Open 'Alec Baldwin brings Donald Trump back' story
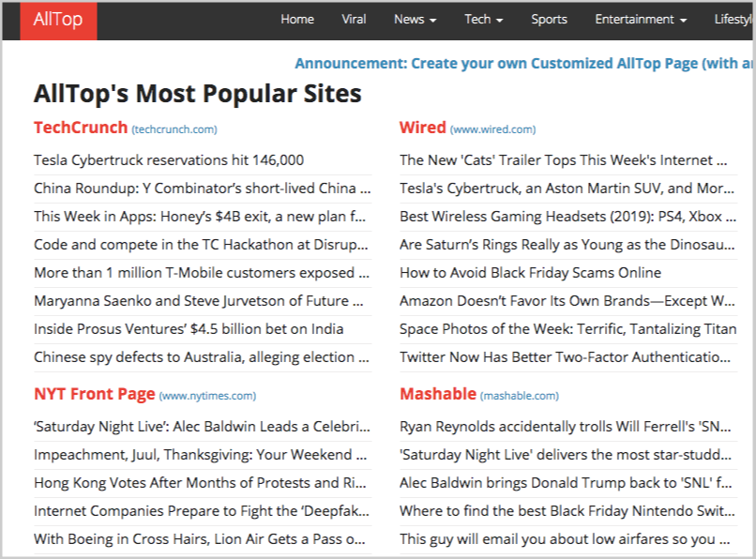This screenshot has width=756, height=559. [566, 483]
